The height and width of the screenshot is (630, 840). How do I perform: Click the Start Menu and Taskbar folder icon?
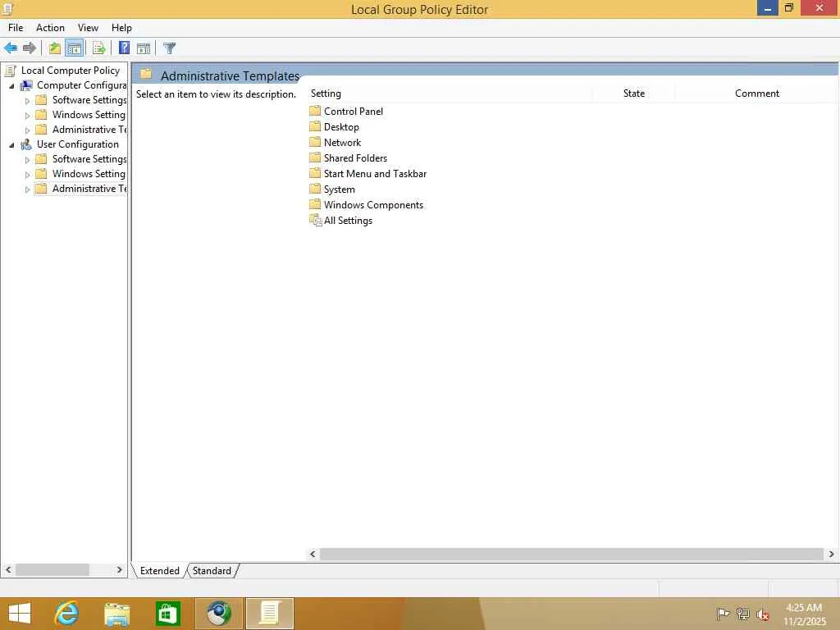coord(315,173)
